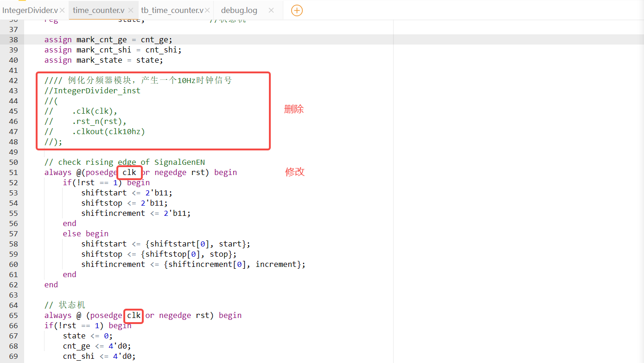Open the tb_time_counter.v tab
The height and width of the screenshot is (363, 644).
[172, 10]
